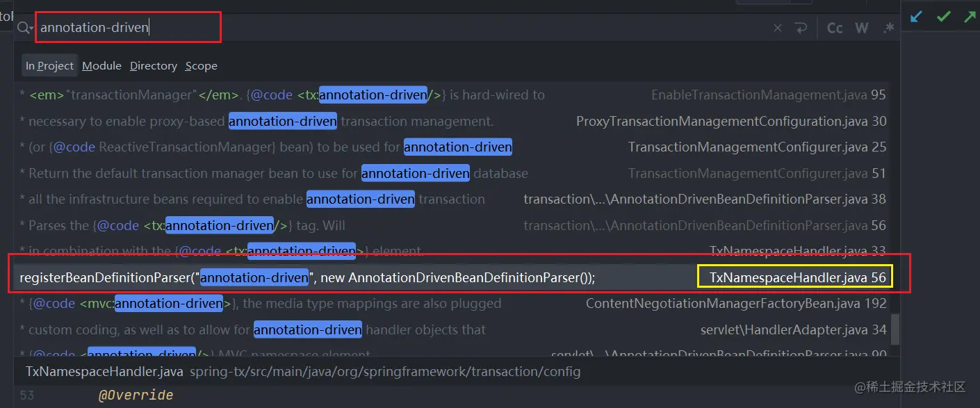Click the TxNamespaceHandler.java preview file path
Screen dimensions: 980x408
pyautogui.click(x=302, y=371)
